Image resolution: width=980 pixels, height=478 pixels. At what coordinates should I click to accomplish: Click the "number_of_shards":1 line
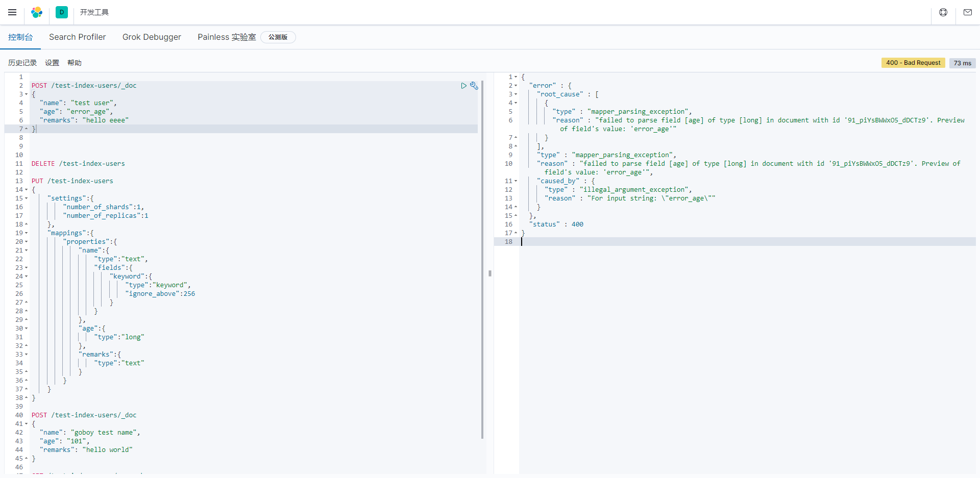104,207
